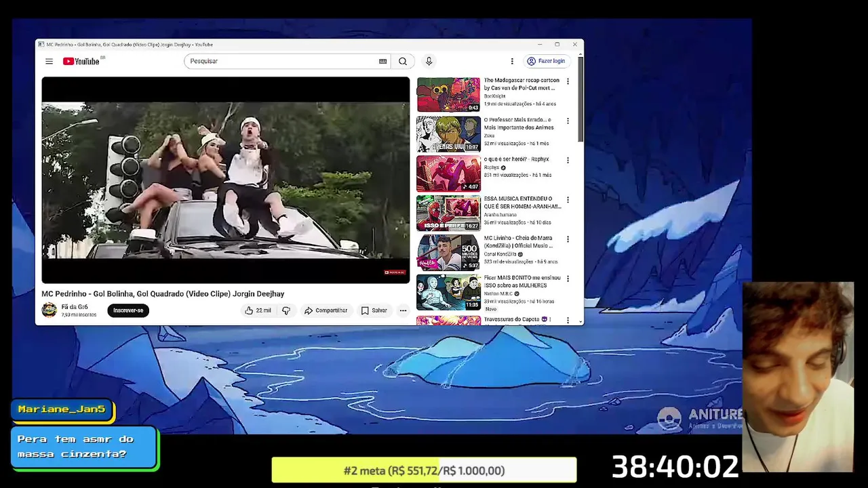Open the Fã da Gr6 channel name link

click(x=75, y=307)
